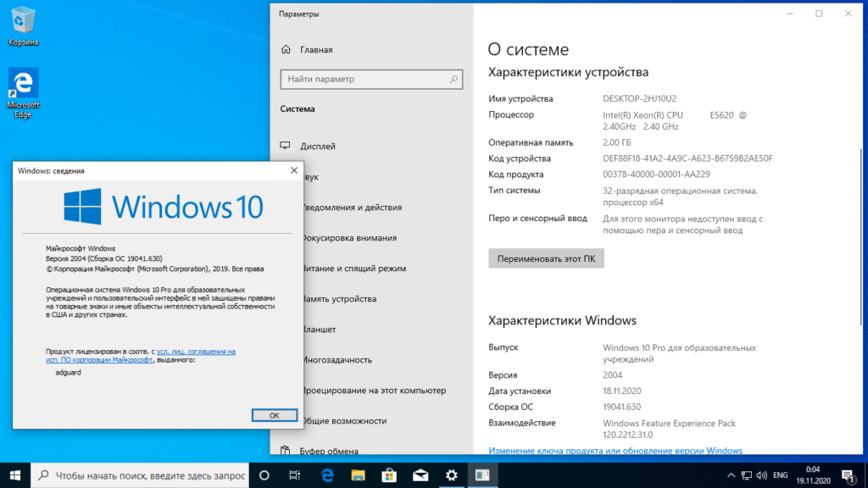The width and height of the screenshot is (868, 488).
Task: Click the Найти параметр search field
Action: click(371, 79)
